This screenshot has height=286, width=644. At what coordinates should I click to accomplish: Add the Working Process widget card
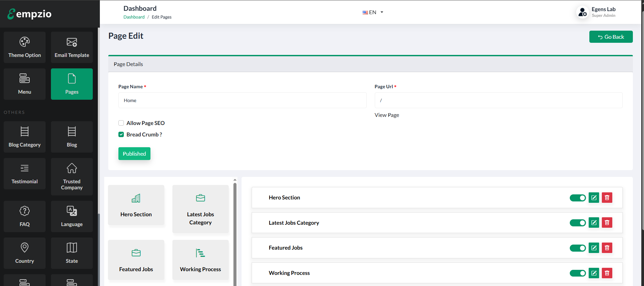tap(200, 260)
